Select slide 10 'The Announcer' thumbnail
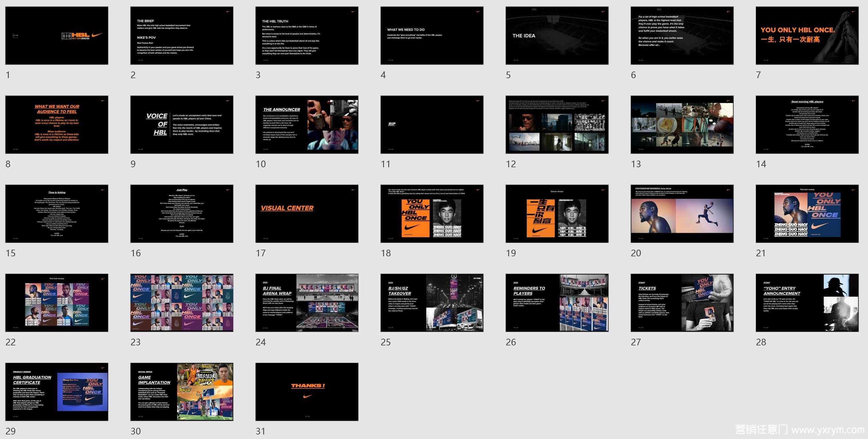 pyautogui.click(x=307, y=125)
